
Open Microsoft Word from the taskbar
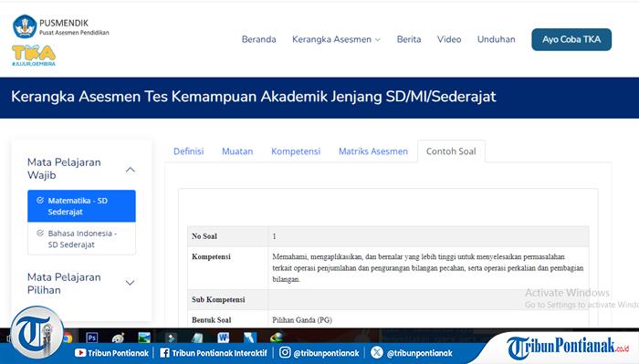(224, 338)
